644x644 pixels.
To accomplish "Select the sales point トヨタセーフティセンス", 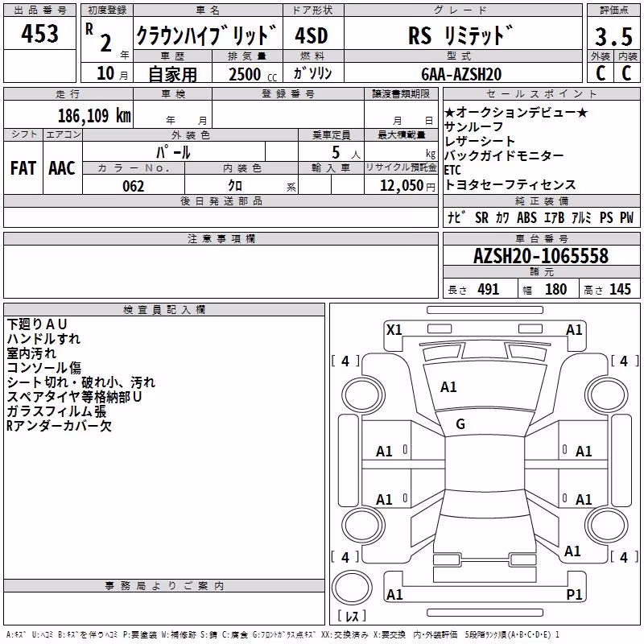I will coord(510,185).
